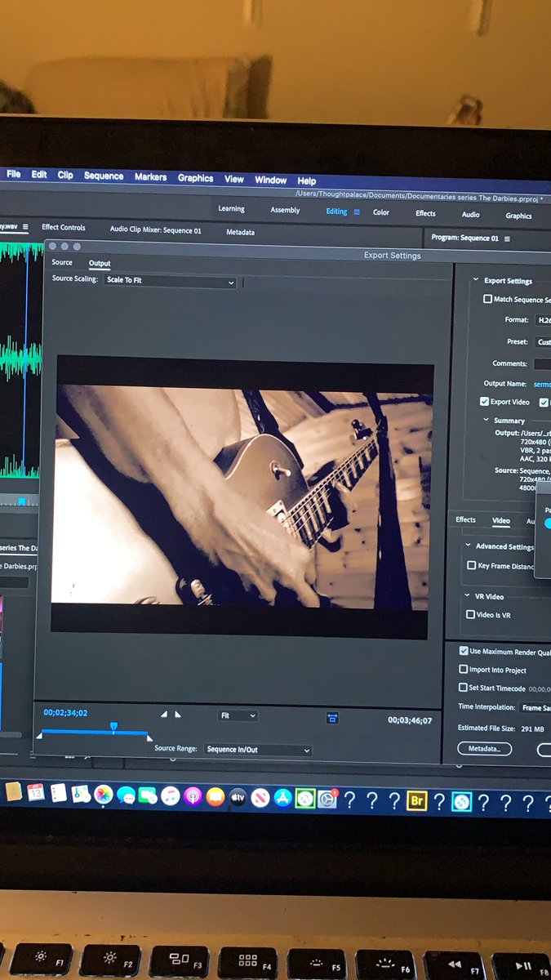The height and width of the screenshot is (980, 551).
Task: Enable Set Start Timecode checkbox
Action: tap(463, 688)
